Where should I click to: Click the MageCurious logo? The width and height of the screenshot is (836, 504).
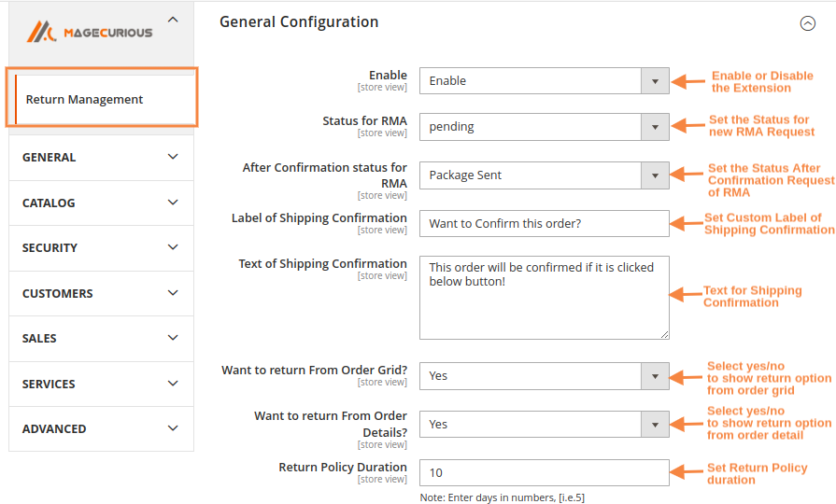[x=89, y=33]
